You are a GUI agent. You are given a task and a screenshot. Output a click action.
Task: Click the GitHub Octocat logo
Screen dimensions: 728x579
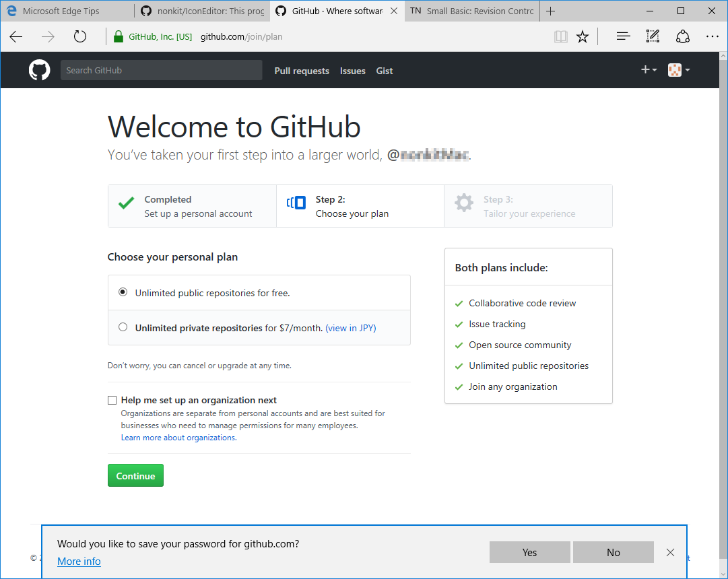pyautogui.click(x=40, y=70)
